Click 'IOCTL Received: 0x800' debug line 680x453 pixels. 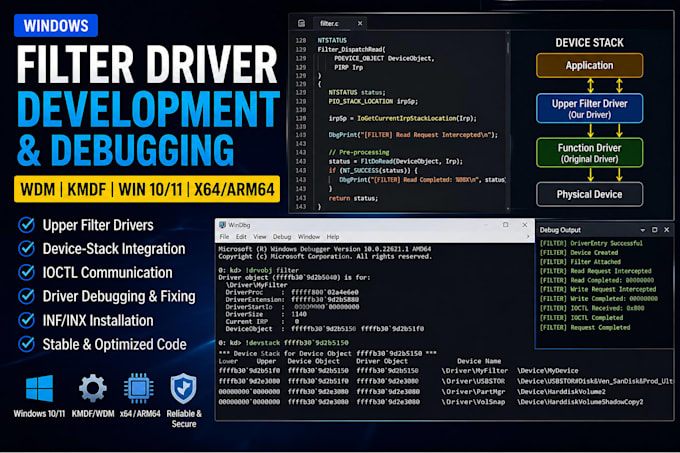click(x=592, y=308)
